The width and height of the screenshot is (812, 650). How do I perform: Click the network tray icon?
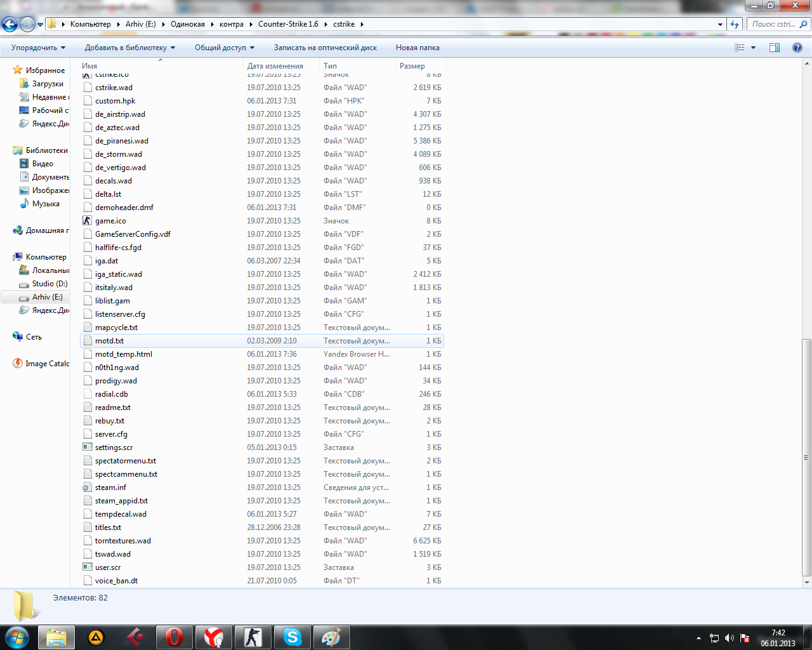tap(714, 638)
